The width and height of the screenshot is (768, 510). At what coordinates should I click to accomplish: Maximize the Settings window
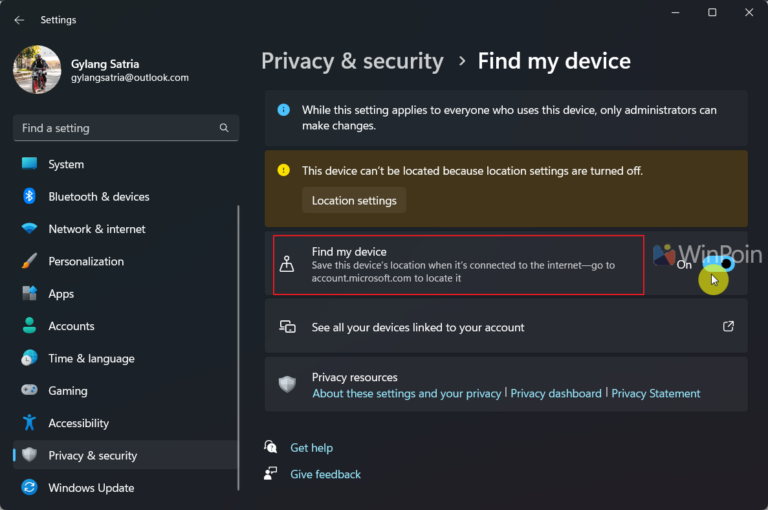click(x=712, y=13)
